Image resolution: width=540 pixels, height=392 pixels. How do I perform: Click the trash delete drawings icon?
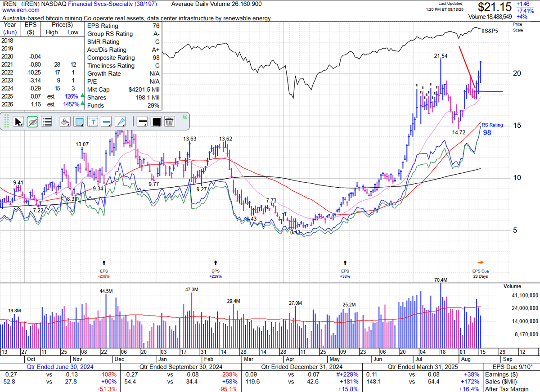click(170, 122)
